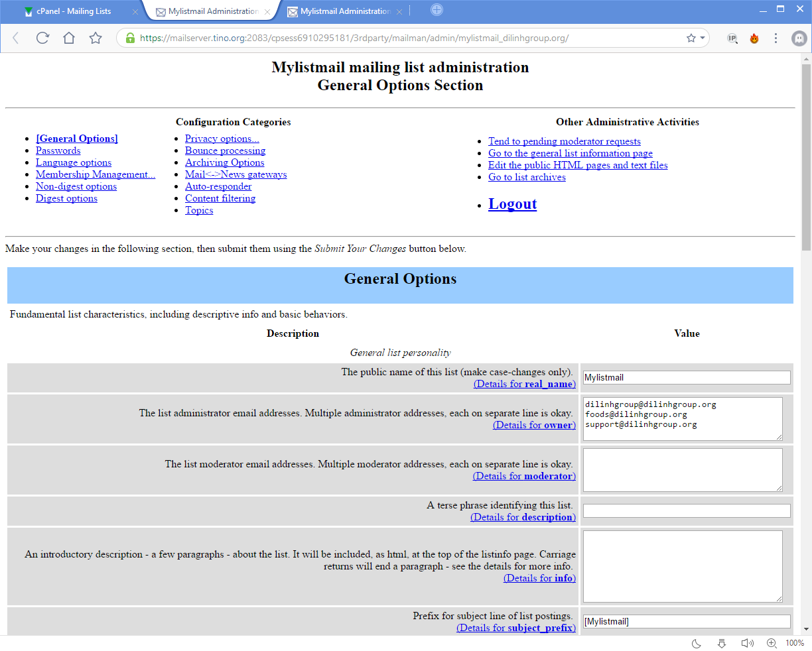Open Non-digest options link
The image size is (812, 651).
click(x=76, y=186)
